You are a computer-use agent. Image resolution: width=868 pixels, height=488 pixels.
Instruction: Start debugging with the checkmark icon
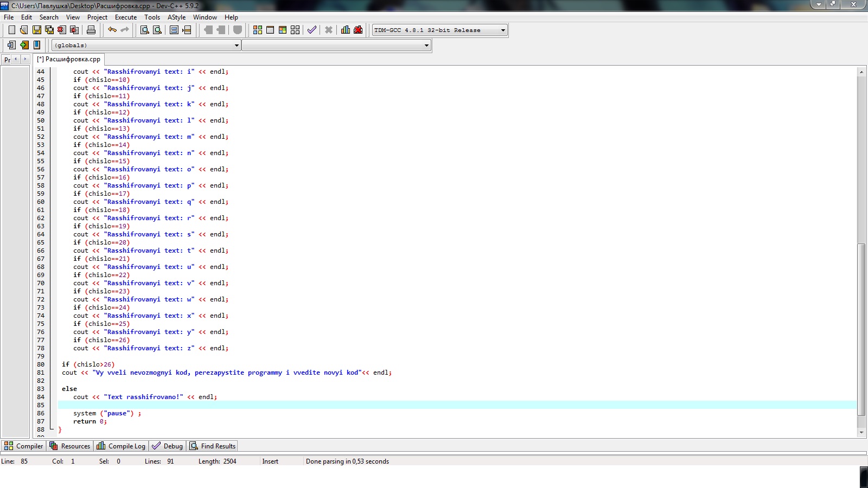pyautogui.click(x=312, y=30)
